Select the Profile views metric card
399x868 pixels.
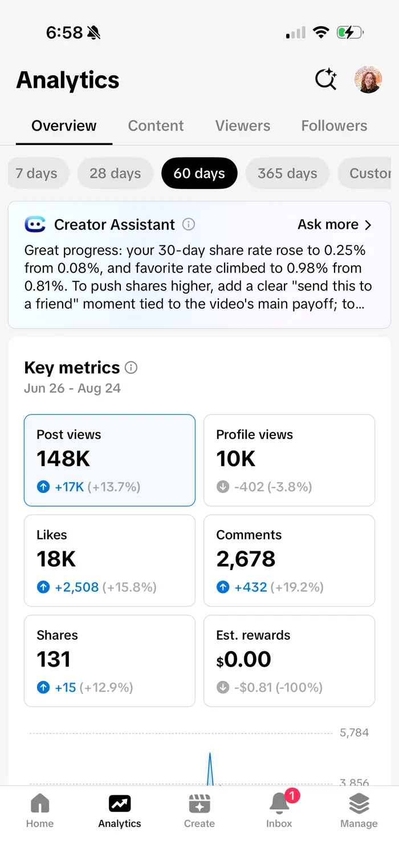(290, 461)
